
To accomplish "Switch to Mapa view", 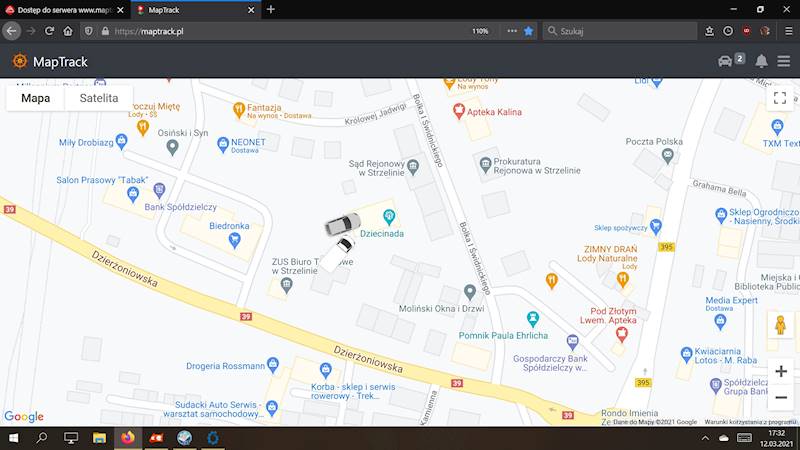I will tap(36, 98).
